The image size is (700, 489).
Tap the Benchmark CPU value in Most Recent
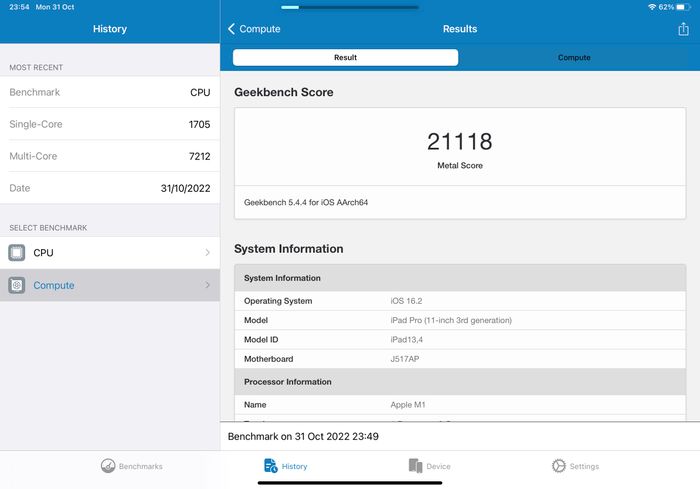click(x=200, y=92)
